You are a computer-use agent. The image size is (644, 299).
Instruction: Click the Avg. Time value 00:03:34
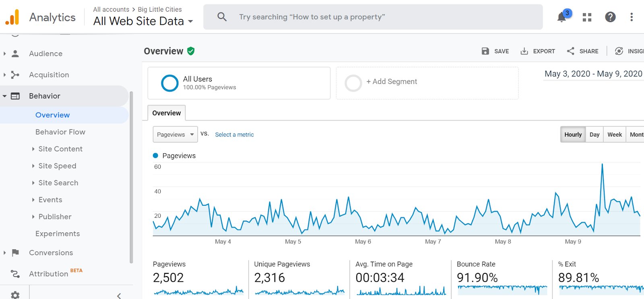pos(380,278)
